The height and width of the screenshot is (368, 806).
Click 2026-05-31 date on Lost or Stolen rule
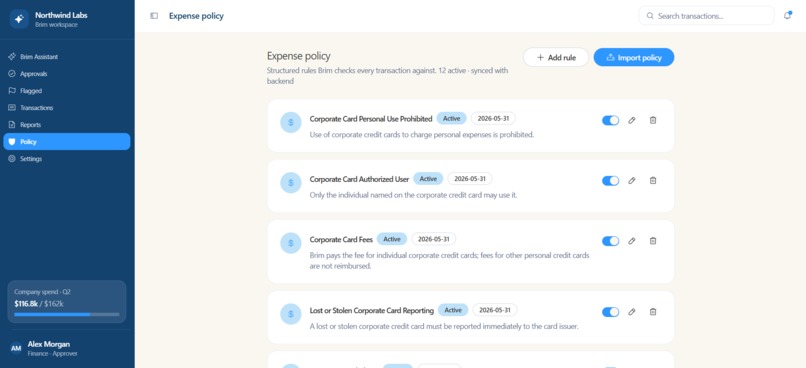coord(495,310)
